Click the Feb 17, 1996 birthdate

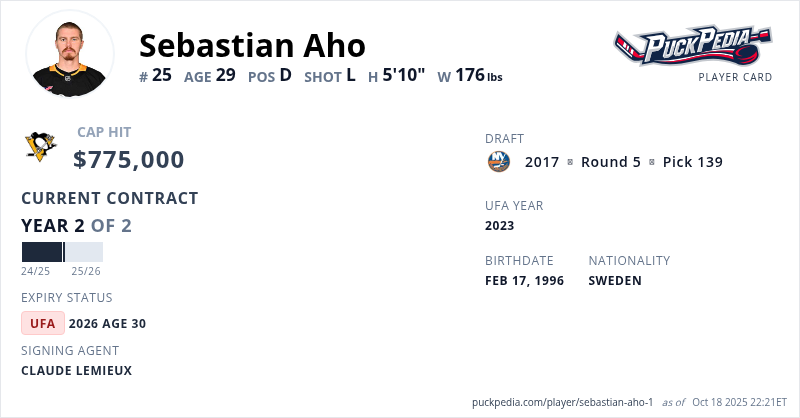pyautogui.click(x=524, y=281)
